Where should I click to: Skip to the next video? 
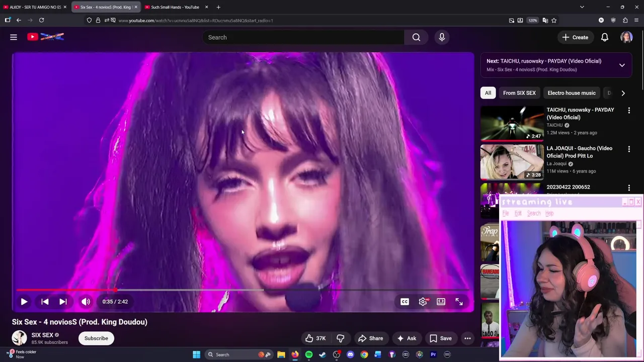click(x=63, y=302)
